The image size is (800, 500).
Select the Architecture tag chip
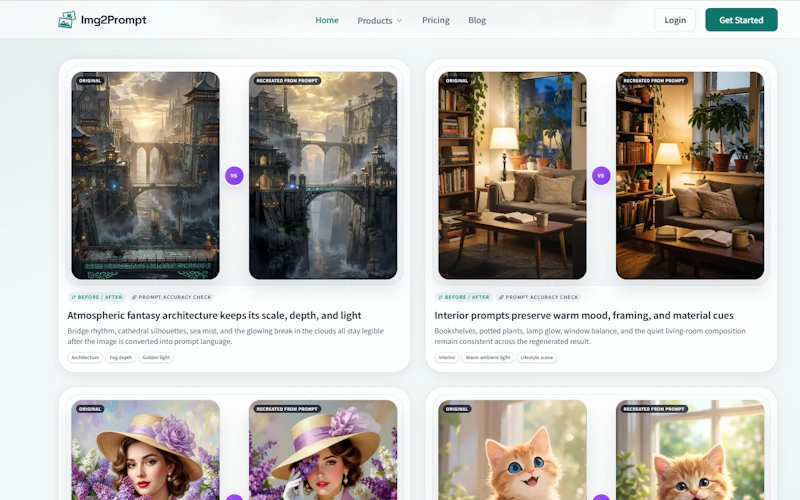[x=85, y=358]
